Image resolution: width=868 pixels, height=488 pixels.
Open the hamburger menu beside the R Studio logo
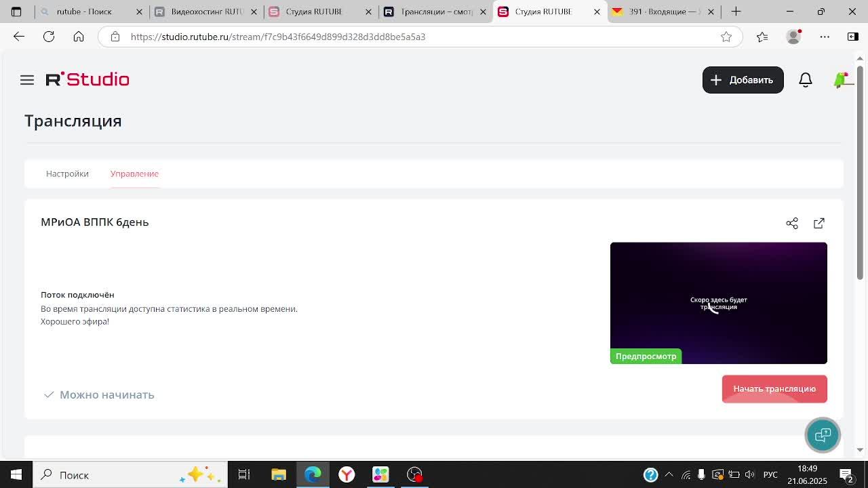click(27, 80)
